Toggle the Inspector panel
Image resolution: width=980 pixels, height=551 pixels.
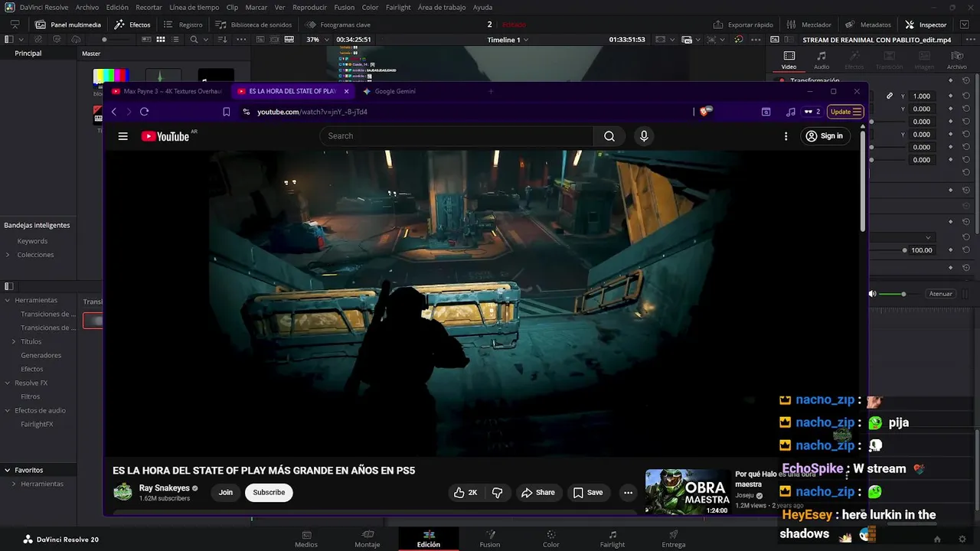(x=926, y=24)
